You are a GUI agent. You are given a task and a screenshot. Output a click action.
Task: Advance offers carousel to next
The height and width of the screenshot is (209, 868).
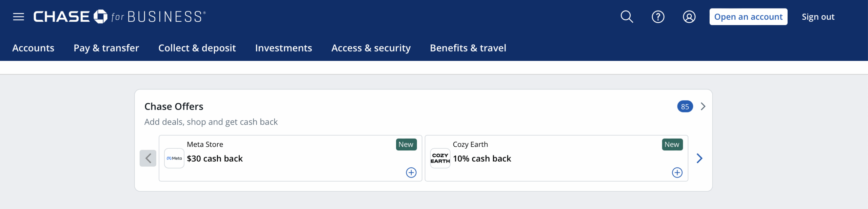699,158
